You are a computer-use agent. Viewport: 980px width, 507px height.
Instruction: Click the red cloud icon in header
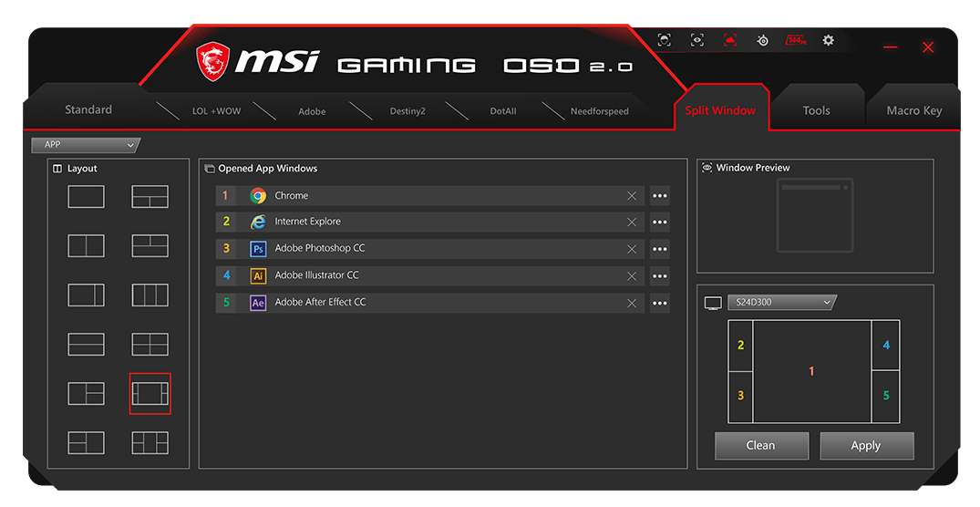click(730, 40)
